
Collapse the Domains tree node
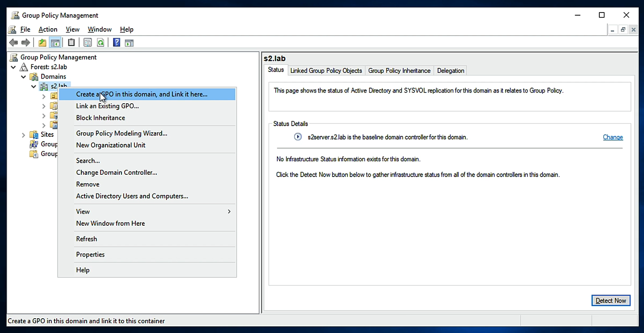point(23,77)
